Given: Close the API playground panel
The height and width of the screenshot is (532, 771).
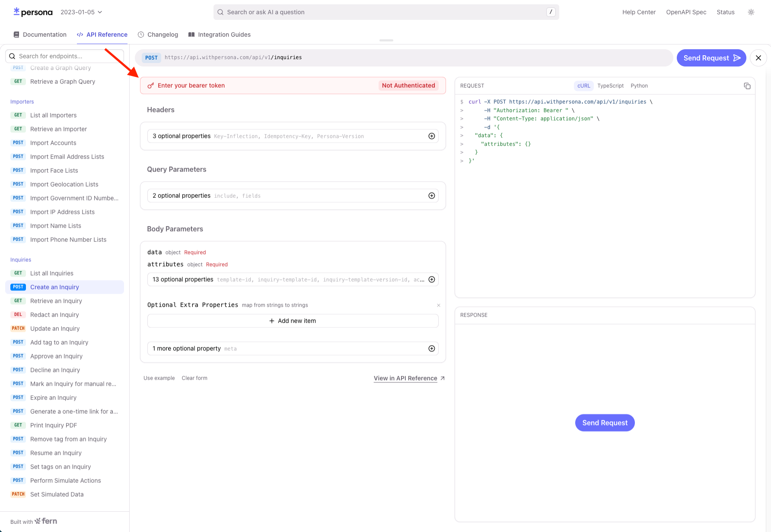Looking at the screenshot, I should pos(758,58).
